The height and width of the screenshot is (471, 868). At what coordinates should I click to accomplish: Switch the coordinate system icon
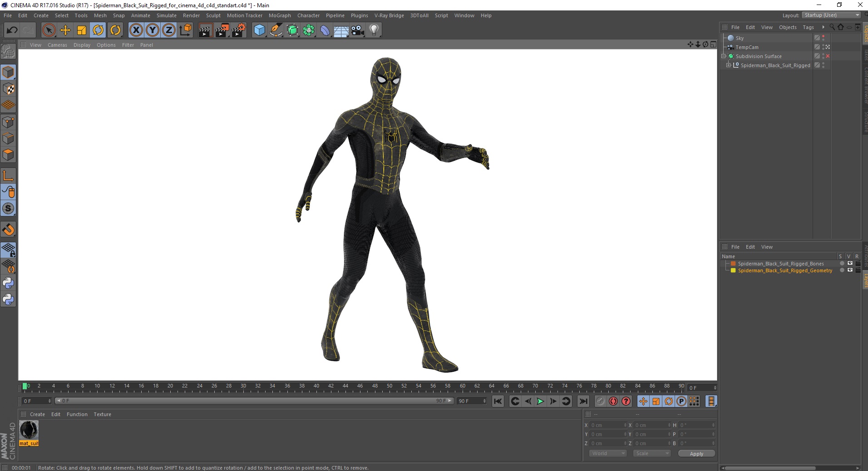(185, 30)
